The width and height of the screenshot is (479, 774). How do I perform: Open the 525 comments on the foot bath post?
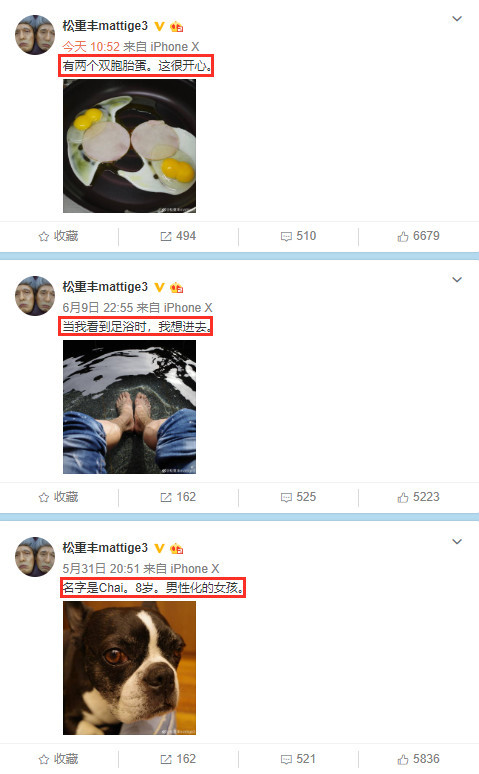(298, 497)
